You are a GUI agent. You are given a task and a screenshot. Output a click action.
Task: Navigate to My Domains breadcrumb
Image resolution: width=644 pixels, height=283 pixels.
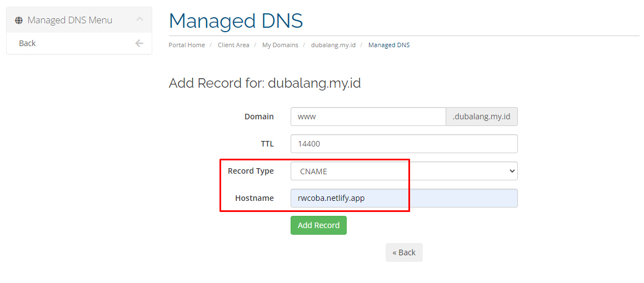(x=280, y=45)
